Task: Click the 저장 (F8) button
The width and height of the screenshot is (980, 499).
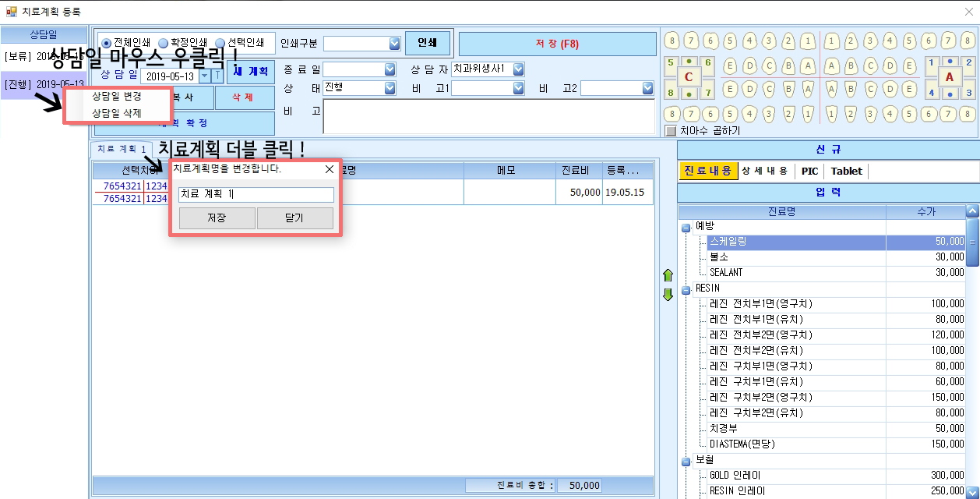Action: (x=558, y=44)
